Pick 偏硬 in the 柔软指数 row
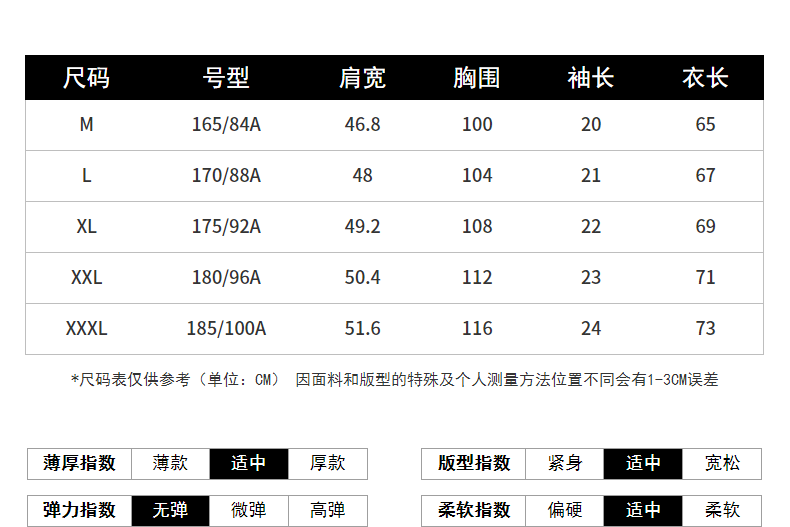790x527 pixels. click(x=565, y=510)
